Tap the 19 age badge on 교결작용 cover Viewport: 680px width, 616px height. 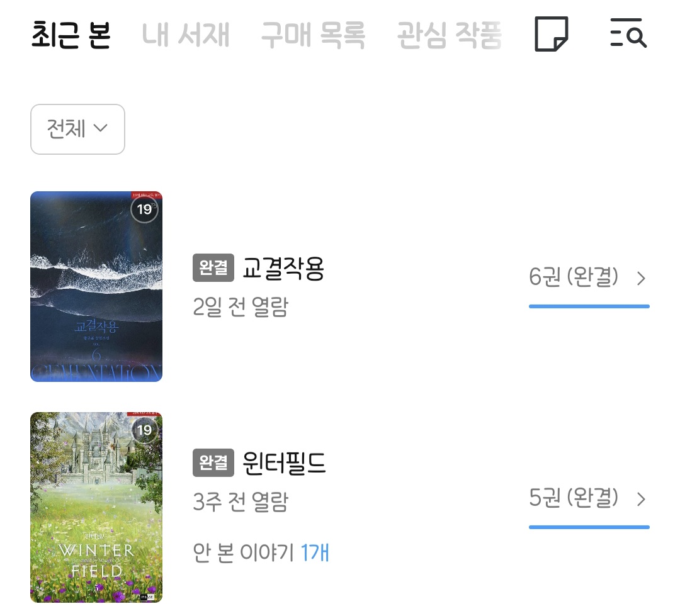tap(144, 210)
